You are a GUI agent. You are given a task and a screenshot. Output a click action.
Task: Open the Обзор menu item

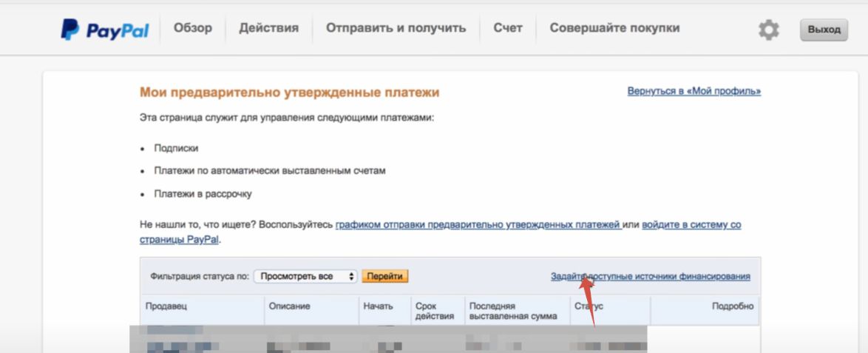pos(192,28)
